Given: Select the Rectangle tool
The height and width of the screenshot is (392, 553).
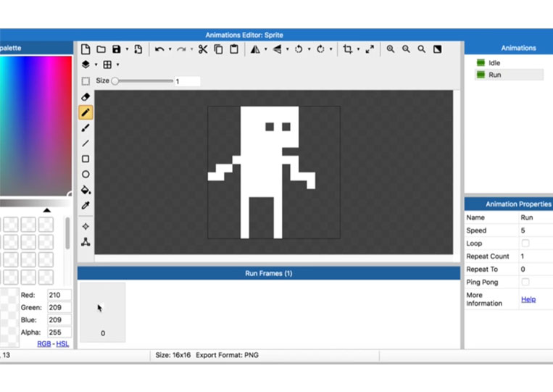Looking at the screenshot, I should click(x=86, y=159).
